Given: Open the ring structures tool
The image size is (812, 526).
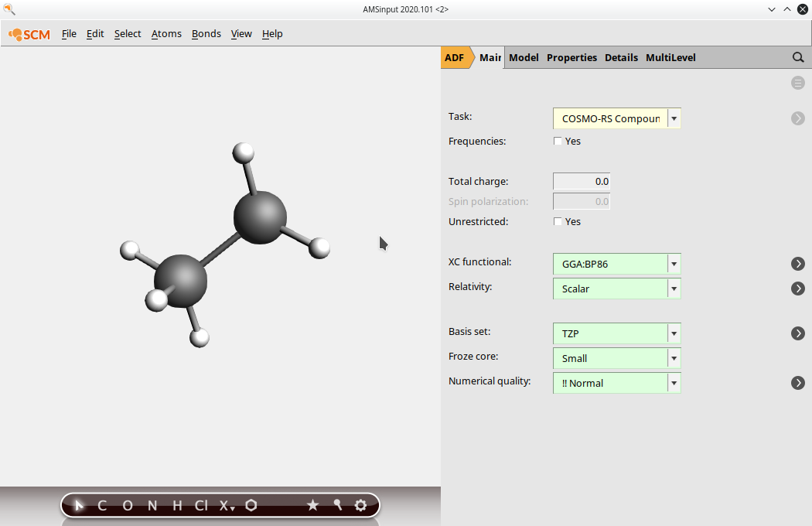Looking at the screenshot, I should pyautogui.click(x=251, y=506).
